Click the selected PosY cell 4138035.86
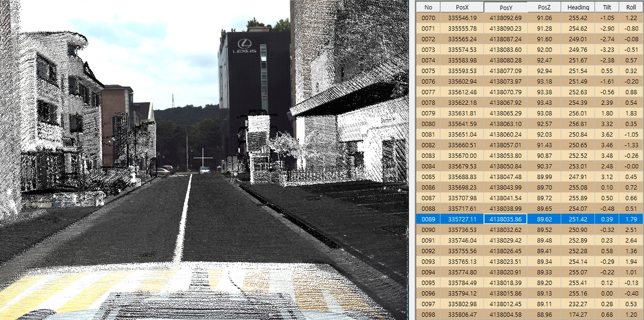Image resolution: width=644 pixels, height=320 pixels. click(x=505, y=219)
